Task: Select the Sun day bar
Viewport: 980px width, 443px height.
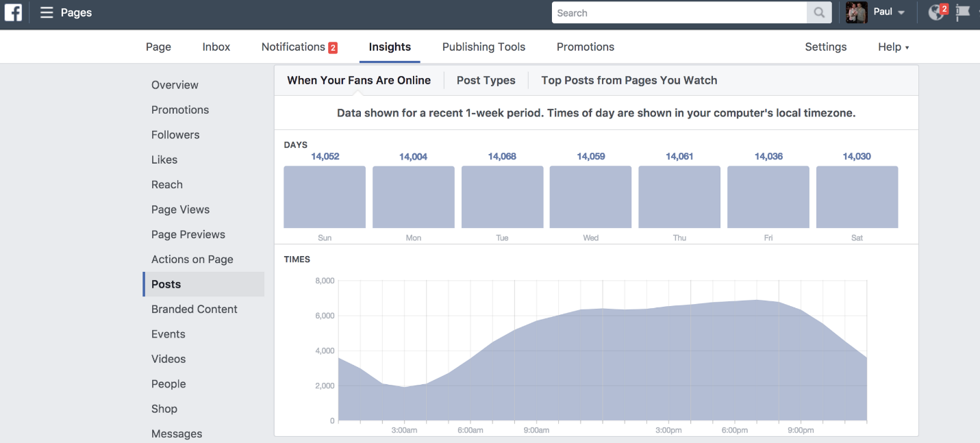Action: pyautogui.click(x=325, y=197)
